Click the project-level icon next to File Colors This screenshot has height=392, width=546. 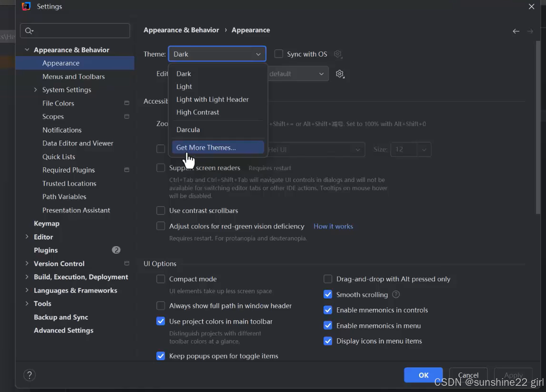click(127, 103)
